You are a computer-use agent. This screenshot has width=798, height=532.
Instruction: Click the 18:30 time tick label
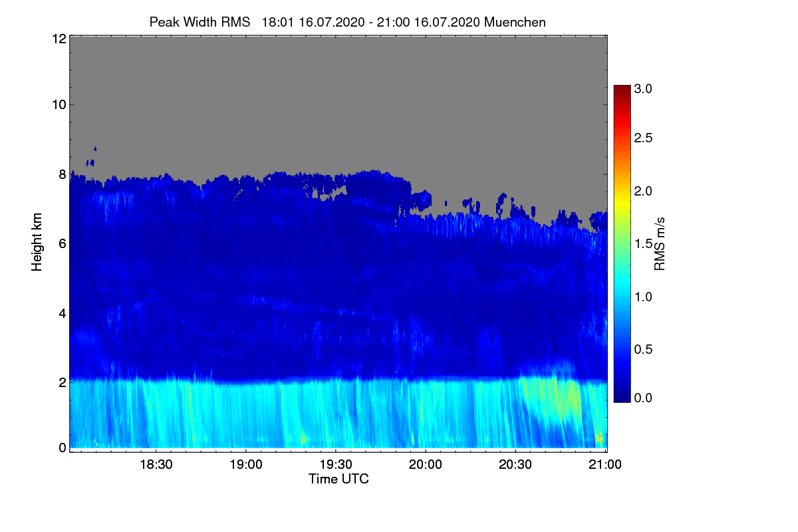tap(156, 464)
